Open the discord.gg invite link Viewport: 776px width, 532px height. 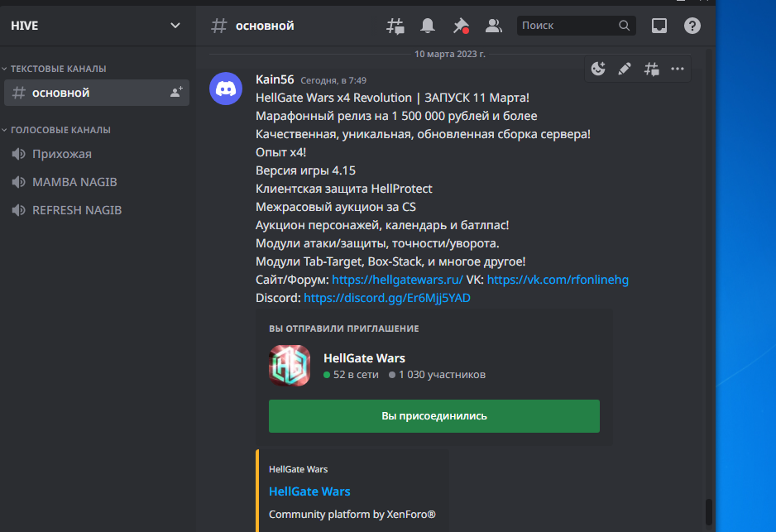(387, 298)
